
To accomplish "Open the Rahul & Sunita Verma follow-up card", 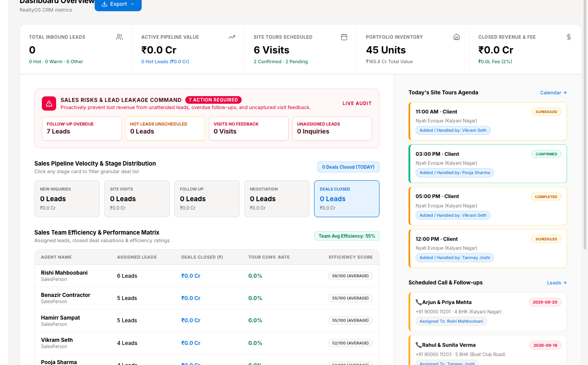I will 488,350.
